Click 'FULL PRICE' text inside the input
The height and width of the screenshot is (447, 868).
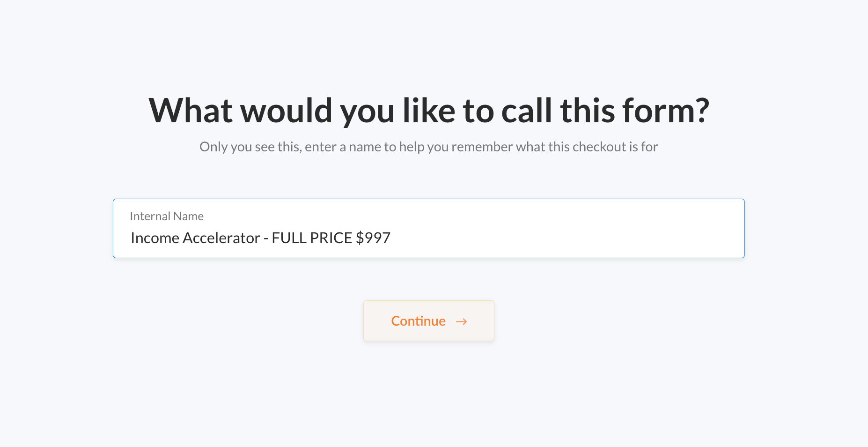click(x=312, y=238)
